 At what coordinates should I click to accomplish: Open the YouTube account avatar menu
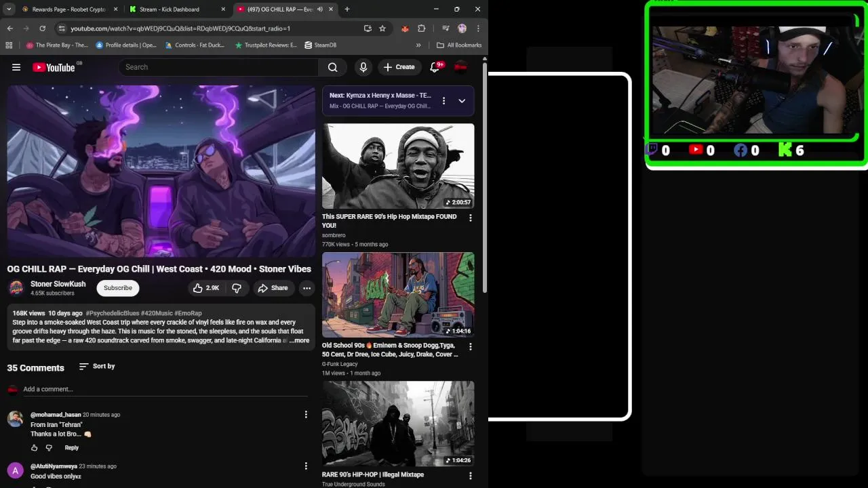point(460,67)
